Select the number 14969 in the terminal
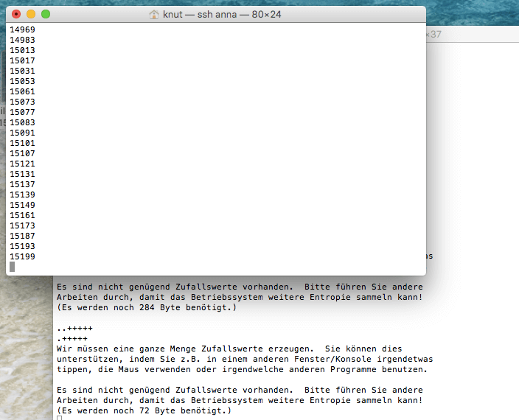Viewport: 519px width, 420px height. pos(22,29)
